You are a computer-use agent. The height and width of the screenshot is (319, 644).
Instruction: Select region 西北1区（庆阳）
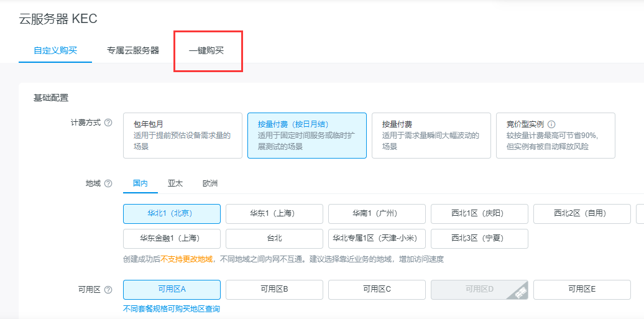pyautogui.click(x=479, y=214)
